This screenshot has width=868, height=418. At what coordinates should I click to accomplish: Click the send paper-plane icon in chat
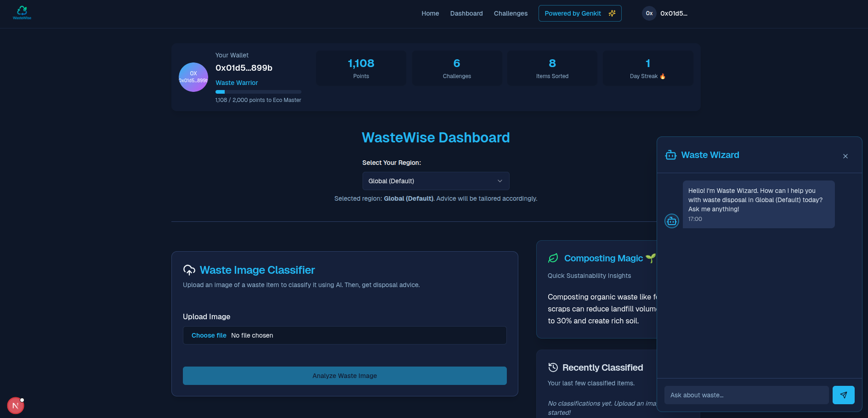(x=844, y=395)
